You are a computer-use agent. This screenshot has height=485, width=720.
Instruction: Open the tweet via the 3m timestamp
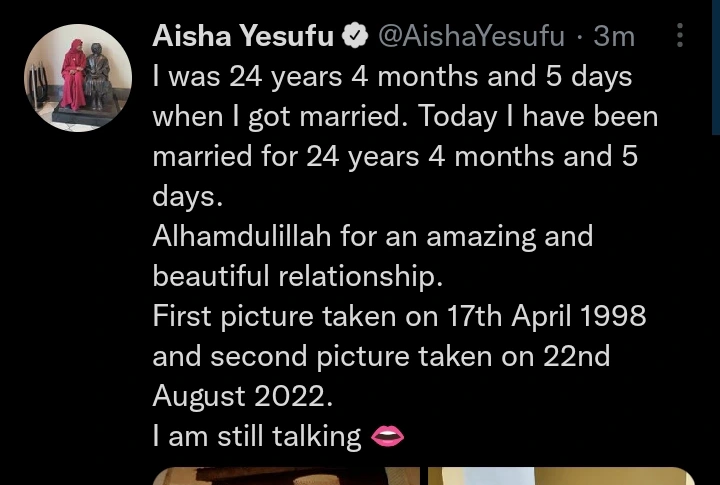click(x=614, y=37)
